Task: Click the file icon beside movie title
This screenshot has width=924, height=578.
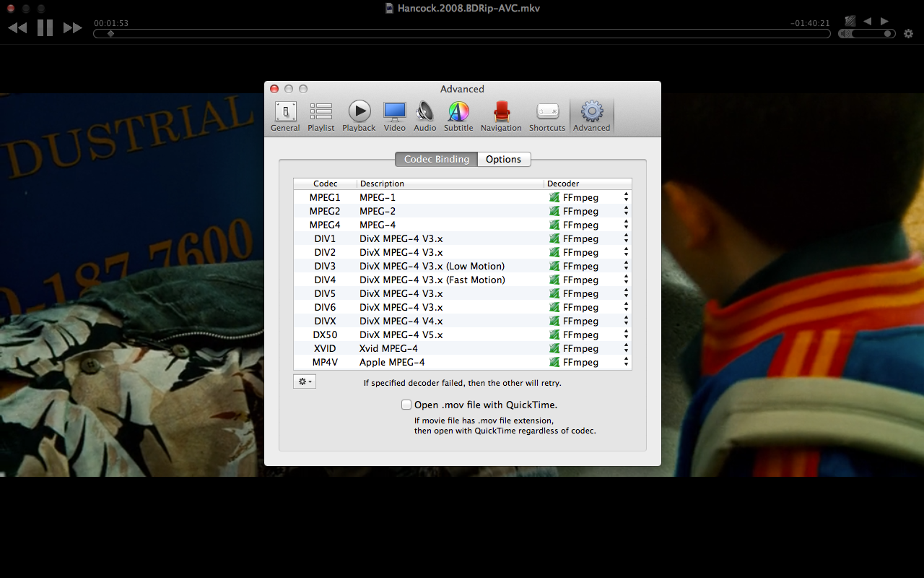Action: 389,9
